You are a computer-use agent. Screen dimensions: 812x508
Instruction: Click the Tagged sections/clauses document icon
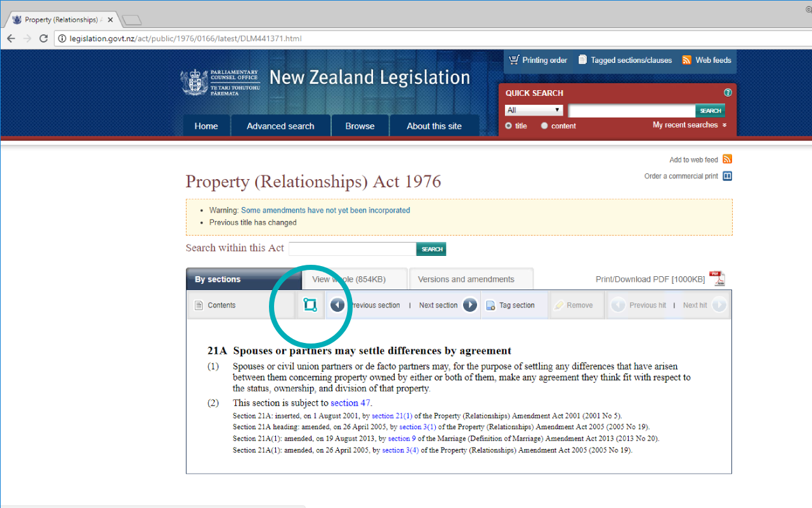pyautogui.click(x=582, y=60)
